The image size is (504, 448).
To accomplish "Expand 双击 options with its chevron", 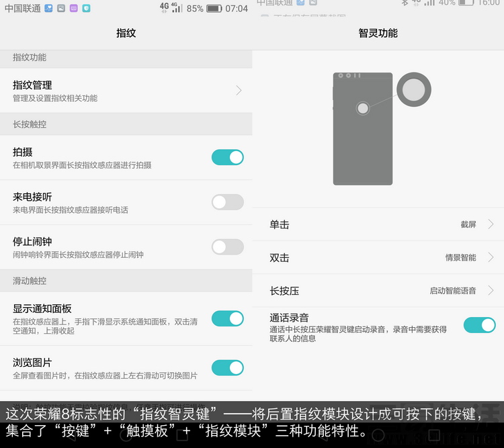I will point(491,257).
